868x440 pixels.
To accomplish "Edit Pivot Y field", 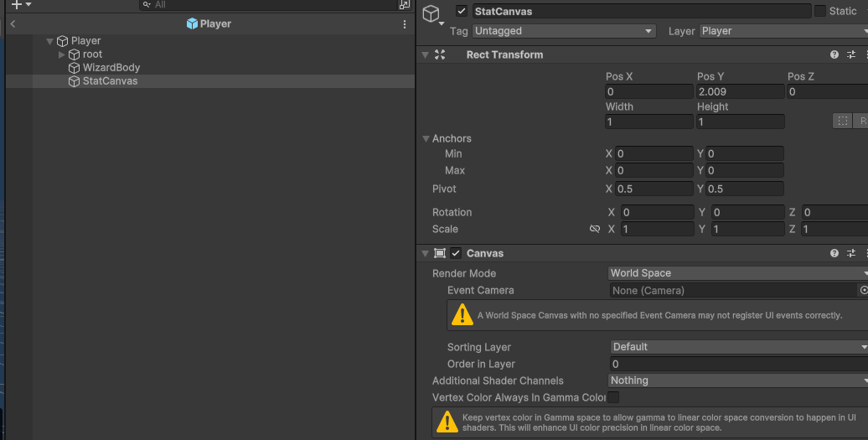I will pos(745,189).
